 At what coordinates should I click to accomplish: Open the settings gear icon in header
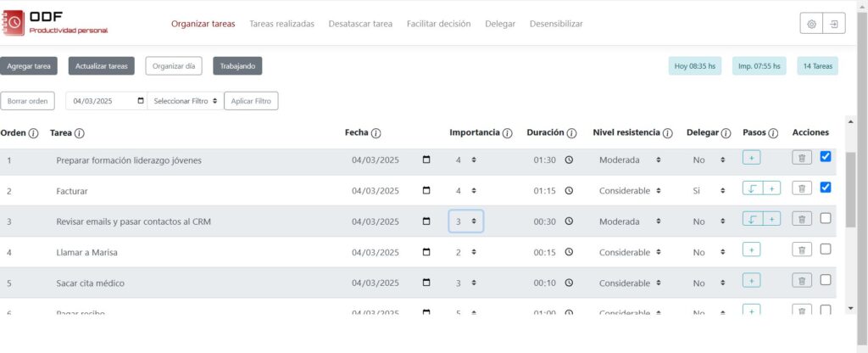811,24
